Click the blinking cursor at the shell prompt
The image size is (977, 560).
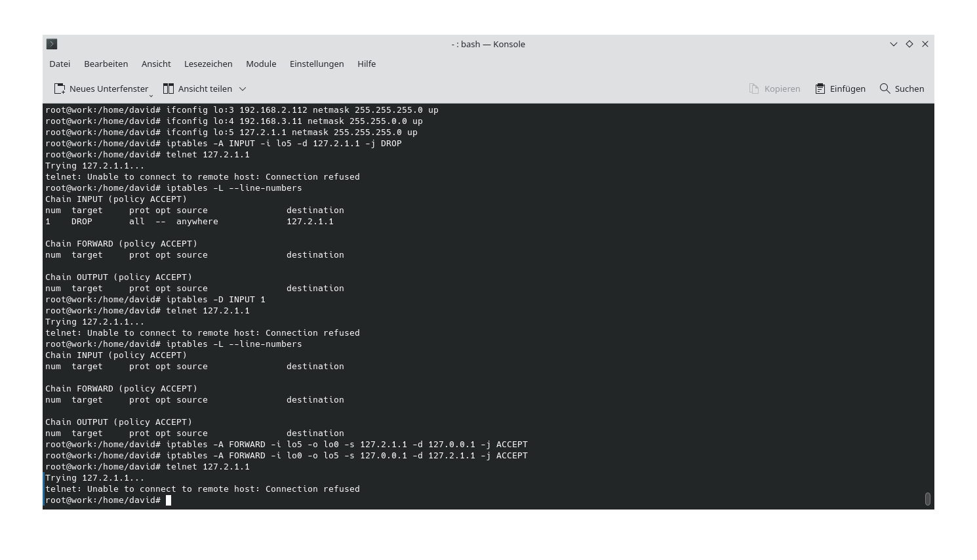pos(169,500)
